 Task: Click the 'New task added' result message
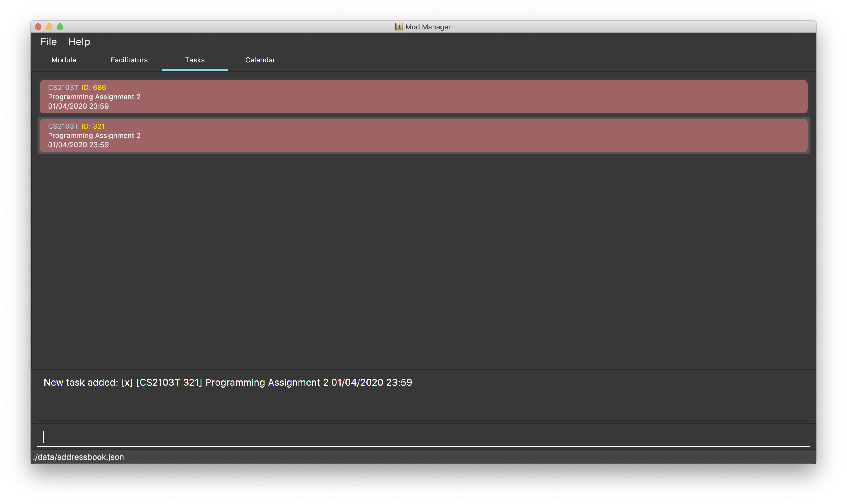[x=228, y=382]
